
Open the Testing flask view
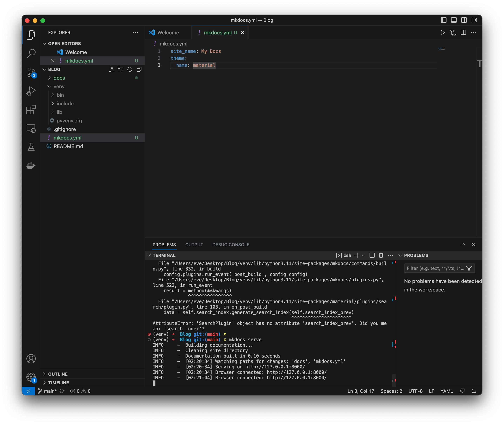coord(31,147)
